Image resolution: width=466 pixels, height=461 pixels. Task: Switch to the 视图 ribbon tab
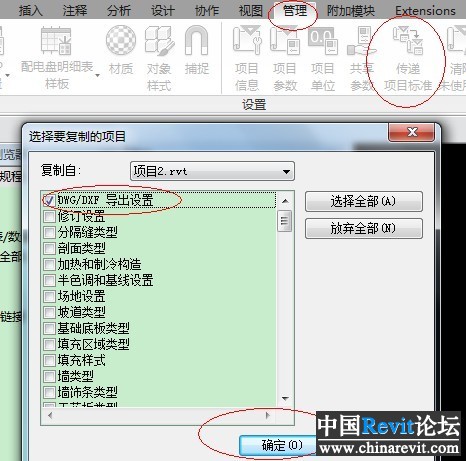tap(251, 11)
